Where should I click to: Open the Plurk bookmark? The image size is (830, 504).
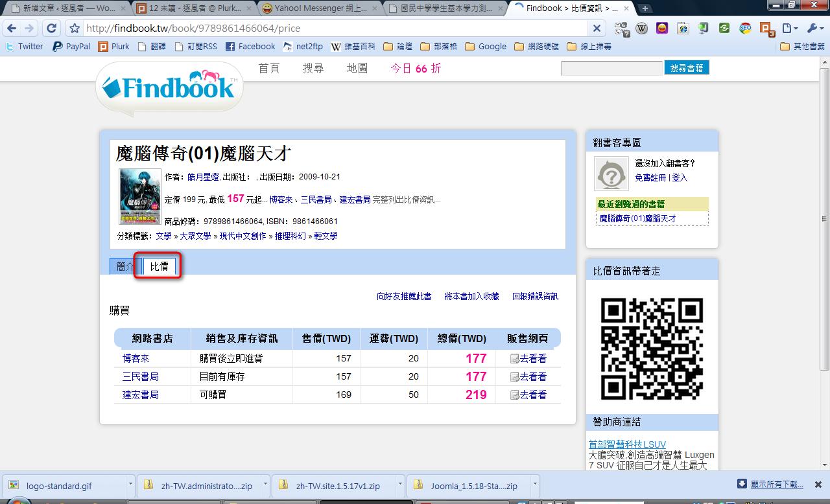(x=114, y=47)
